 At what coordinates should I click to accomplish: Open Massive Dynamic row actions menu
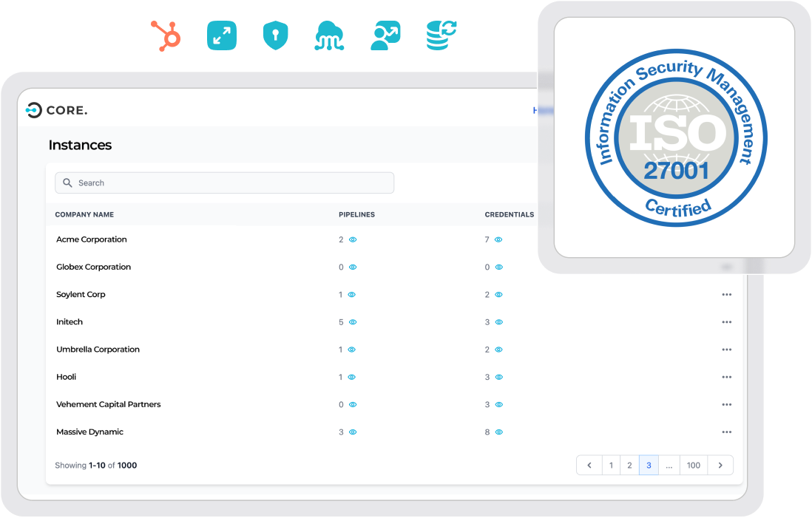coord(726,432)
